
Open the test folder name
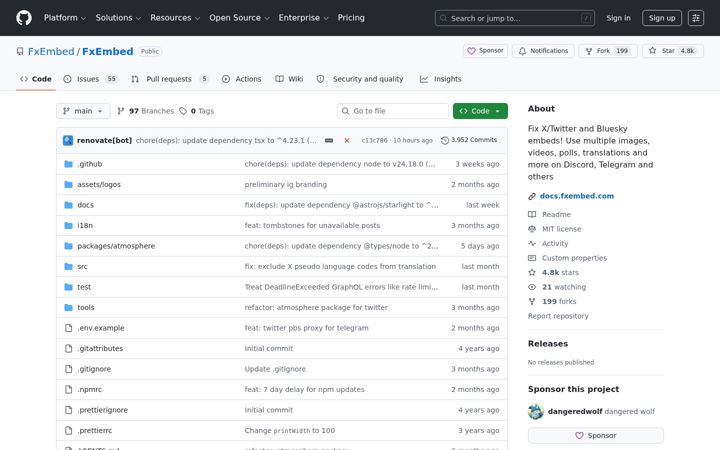pos(84,287)
